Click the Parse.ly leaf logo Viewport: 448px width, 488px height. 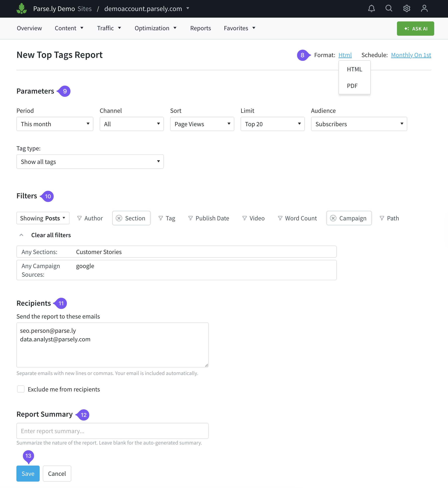pyautogui.click(x=22, y=8)
